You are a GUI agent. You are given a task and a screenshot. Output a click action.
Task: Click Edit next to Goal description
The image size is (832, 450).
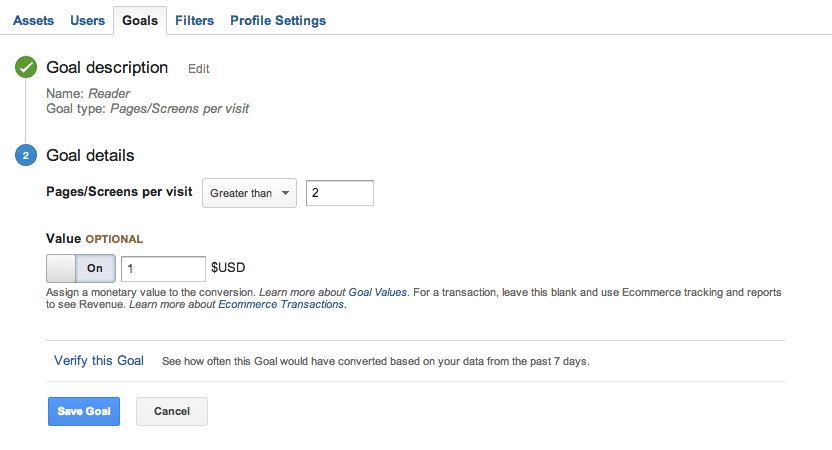(x=199, y=69)
